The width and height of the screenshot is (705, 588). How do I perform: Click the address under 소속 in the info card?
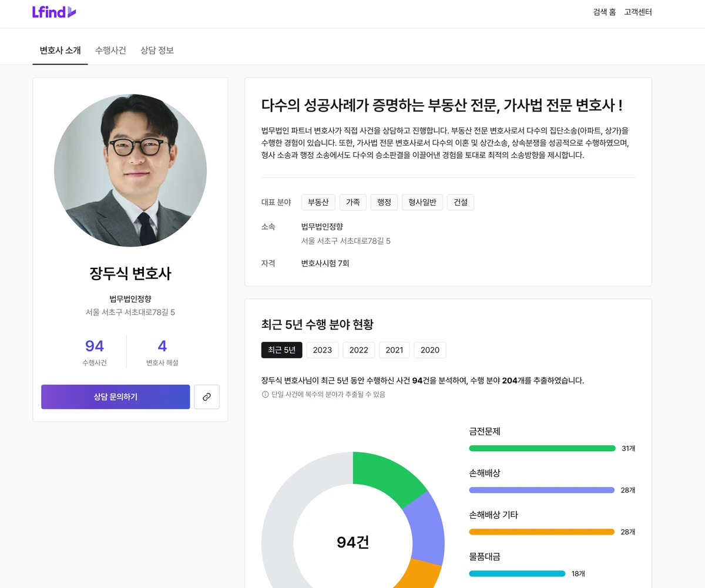[x=346, y=241]
